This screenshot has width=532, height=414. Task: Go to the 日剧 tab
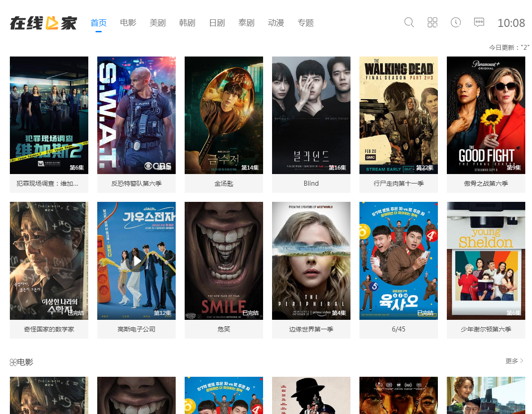coord(217,23)
